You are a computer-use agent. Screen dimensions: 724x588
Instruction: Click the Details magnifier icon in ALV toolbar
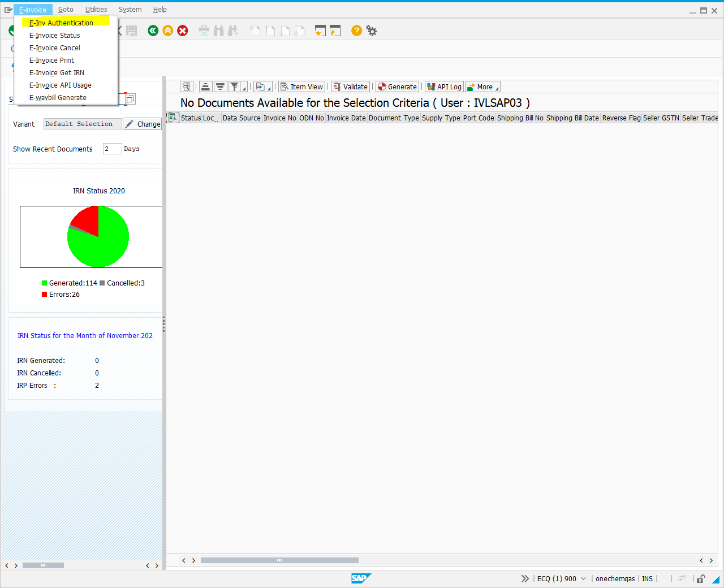click(x=187, y=87)
